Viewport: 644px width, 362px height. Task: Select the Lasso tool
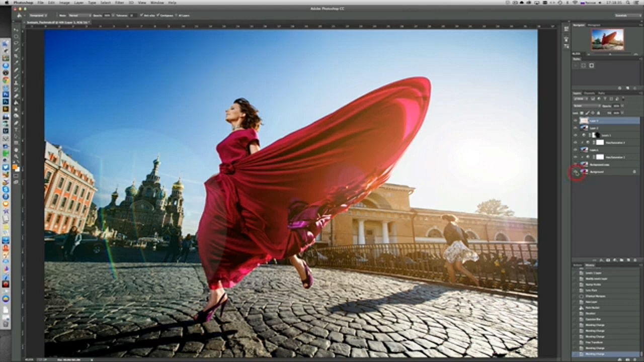coord(17,43)
